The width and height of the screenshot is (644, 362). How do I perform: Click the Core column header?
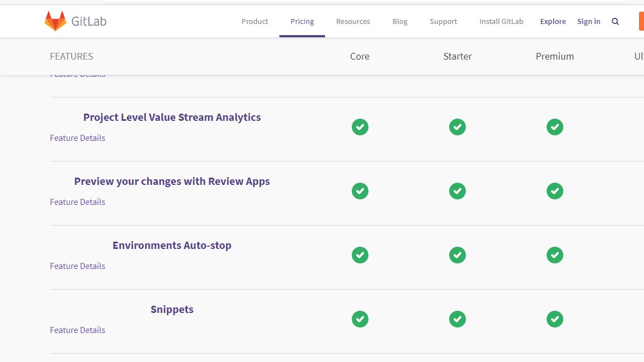(x=360, y=56)
